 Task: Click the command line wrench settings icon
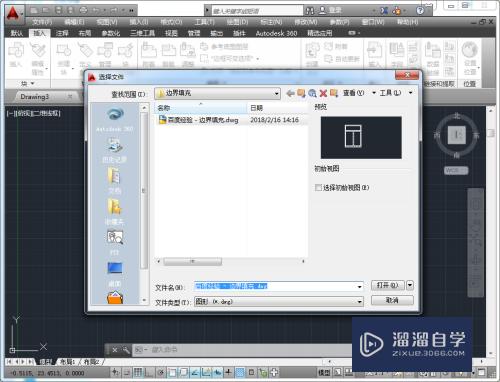pos(126,350)
